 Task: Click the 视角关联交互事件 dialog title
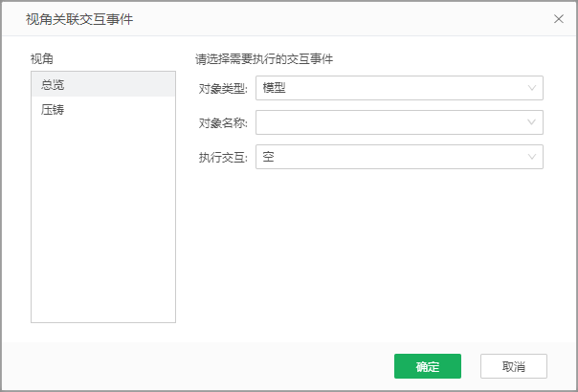coord(78,18)
